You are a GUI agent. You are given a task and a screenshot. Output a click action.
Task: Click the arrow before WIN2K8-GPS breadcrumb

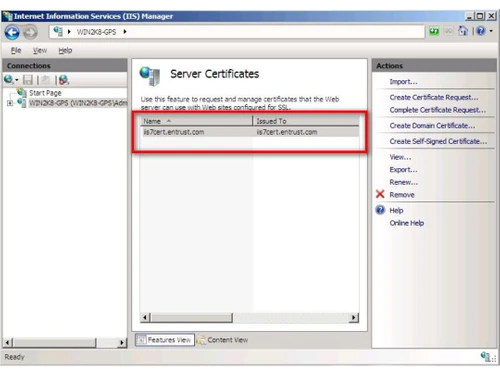point(69,32)
